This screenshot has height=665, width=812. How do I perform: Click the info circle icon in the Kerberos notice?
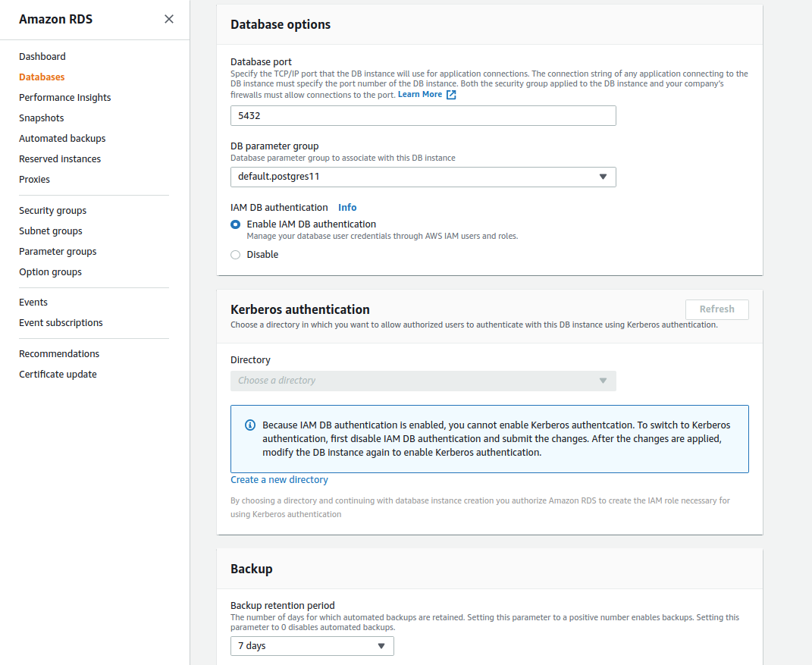pyautogui.click(x=250, y=425)
